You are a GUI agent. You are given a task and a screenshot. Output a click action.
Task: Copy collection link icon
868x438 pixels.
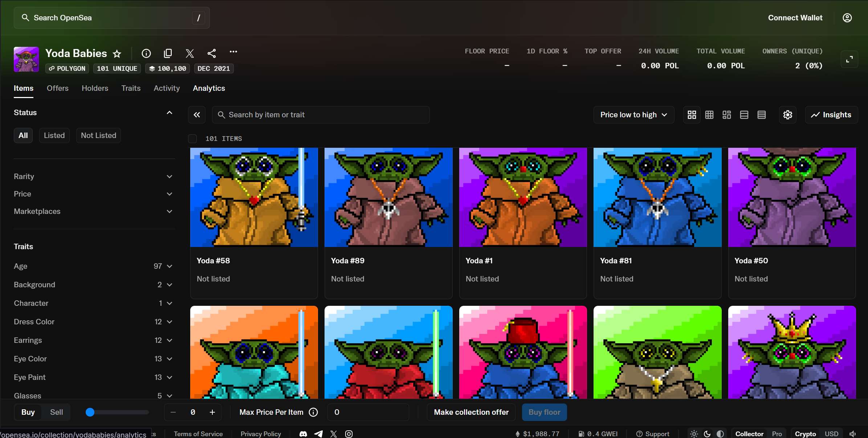point(168,54)
